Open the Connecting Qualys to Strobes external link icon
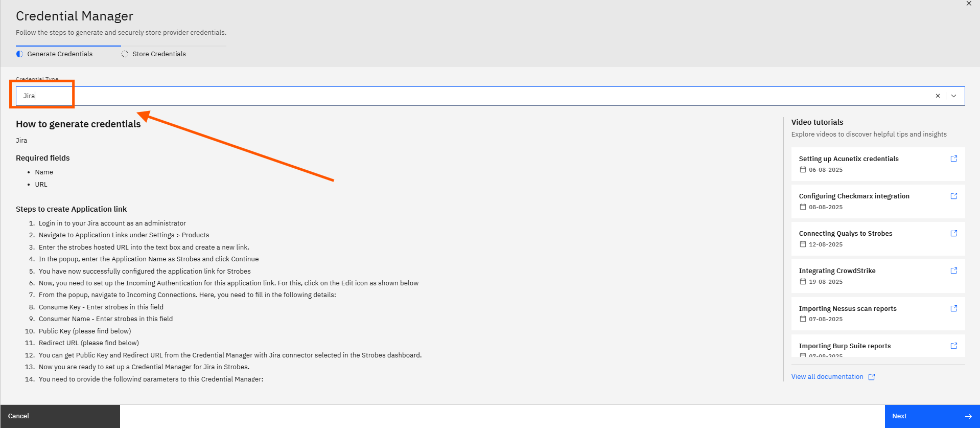Image resolution: width=980 pixels, height=428 pixels. pos(953,233)
